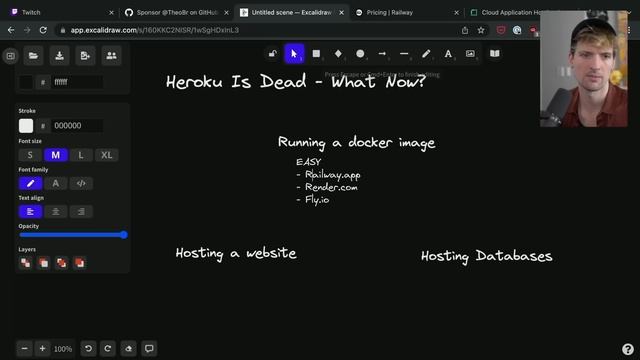
Task: Align text to the right
Action: (x=81, y=211)
